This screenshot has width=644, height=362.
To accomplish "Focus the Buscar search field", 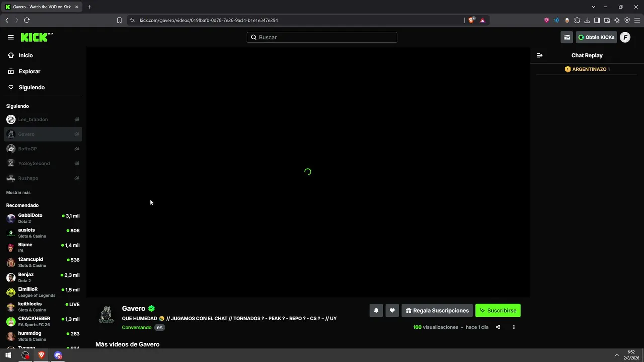I will [322, 37].
